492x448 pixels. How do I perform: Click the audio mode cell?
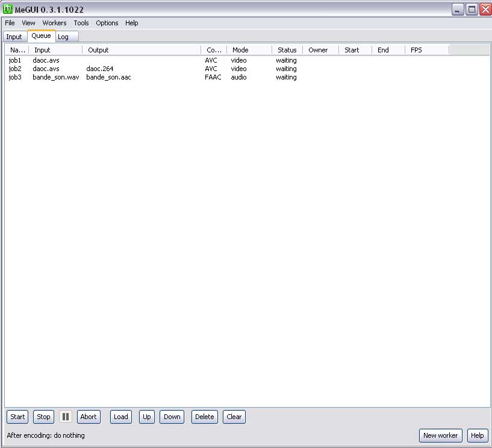(x=239, y=77)
